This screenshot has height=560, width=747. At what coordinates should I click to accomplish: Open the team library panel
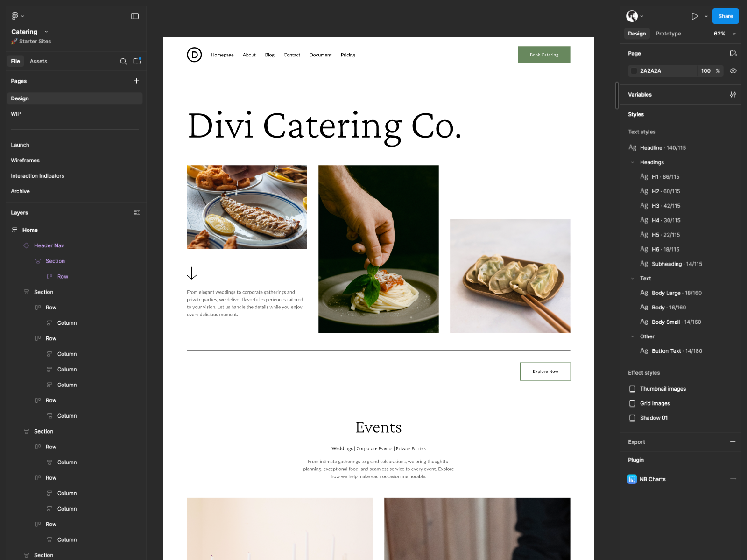pyautogui.click(x=136, y=61)
